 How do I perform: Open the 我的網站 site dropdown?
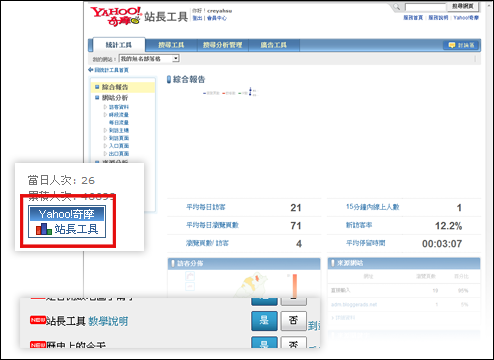click(x=149, y=59)
